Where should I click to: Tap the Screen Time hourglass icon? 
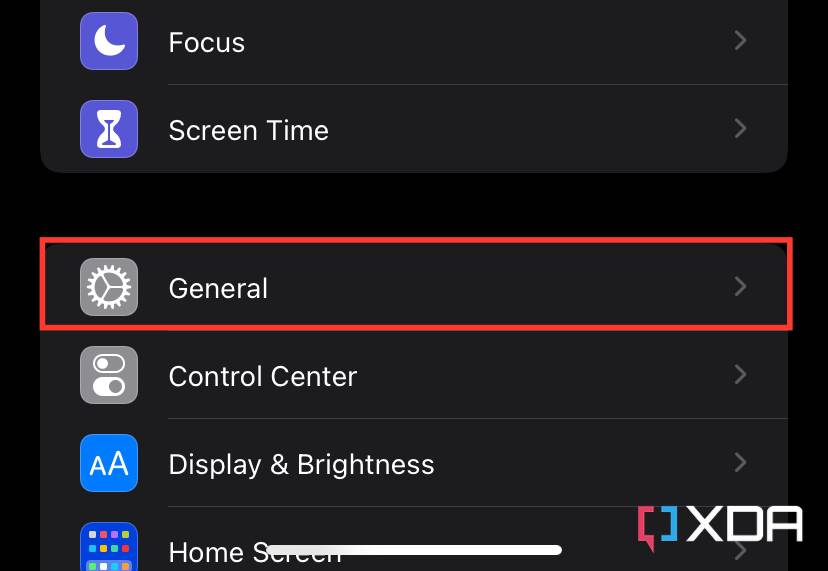pyautogui.click(x=109, y=130)
